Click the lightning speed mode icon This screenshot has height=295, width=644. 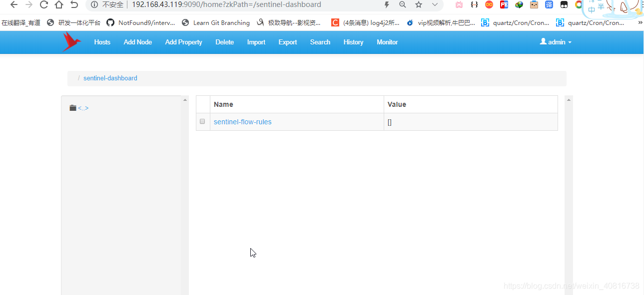[387, 4]
